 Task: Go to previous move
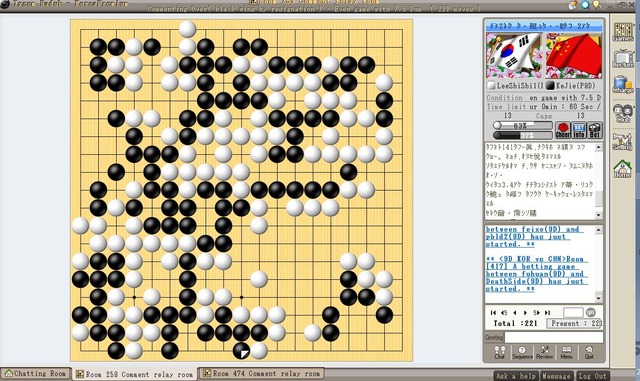click(x=515, y=312)
